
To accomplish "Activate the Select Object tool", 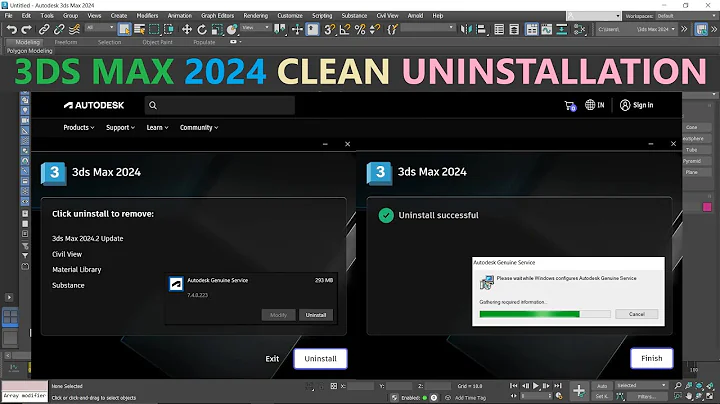I will tap(124, 29).
